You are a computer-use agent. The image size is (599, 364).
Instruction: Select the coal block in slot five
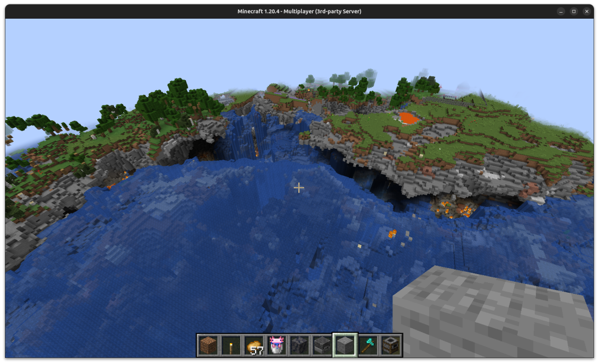pyautogui.click(x=299, y=344)
